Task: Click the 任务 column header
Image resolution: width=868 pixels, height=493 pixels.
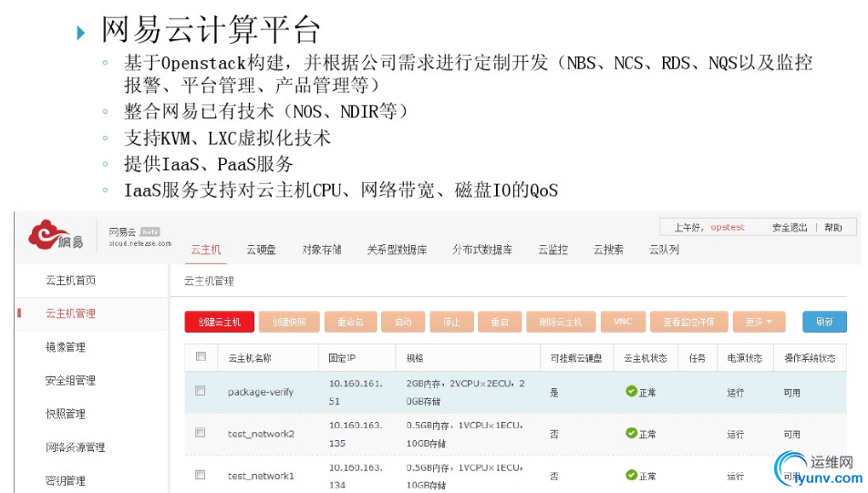Action: pyautogui.click(x=697, y=358)
